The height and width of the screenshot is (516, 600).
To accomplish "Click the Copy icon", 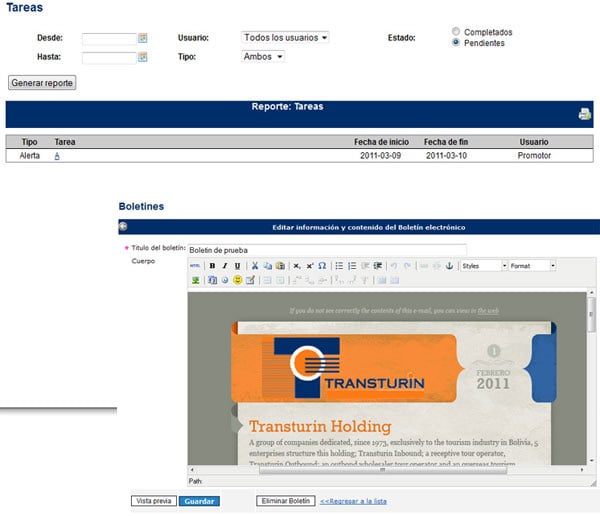I will pyautogui.click(x=267, y=266).
